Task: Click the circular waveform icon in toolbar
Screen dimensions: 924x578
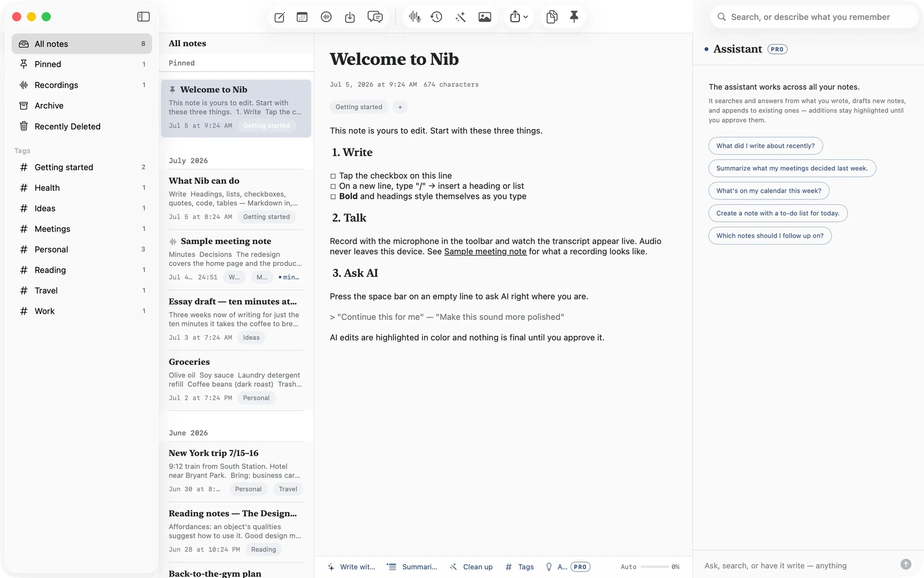Action: [x=326, y=17]
